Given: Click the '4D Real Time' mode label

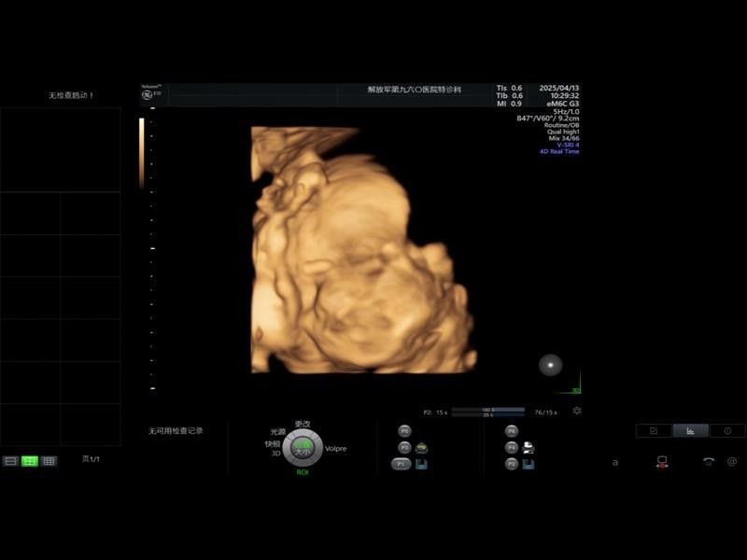Looking at the screenshot, I should coord(559,151).
